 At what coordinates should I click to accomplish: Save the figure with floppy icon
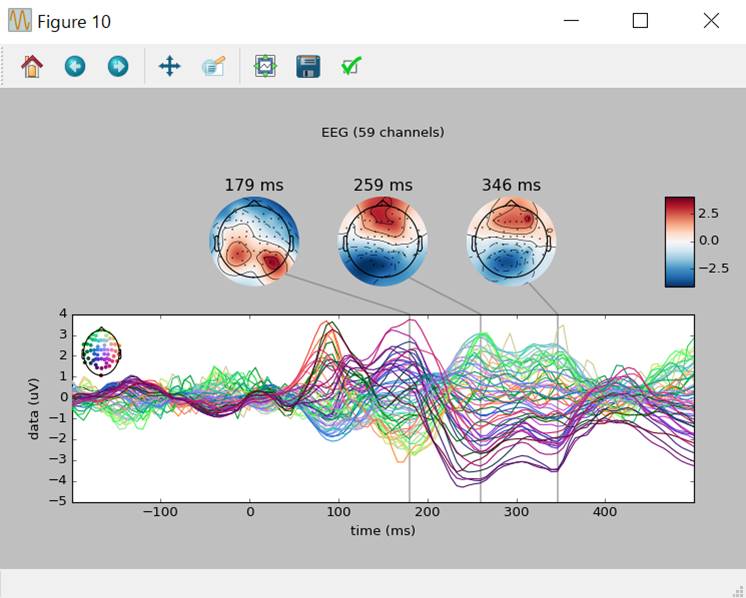pyautogui.click(x=308, y=67)
